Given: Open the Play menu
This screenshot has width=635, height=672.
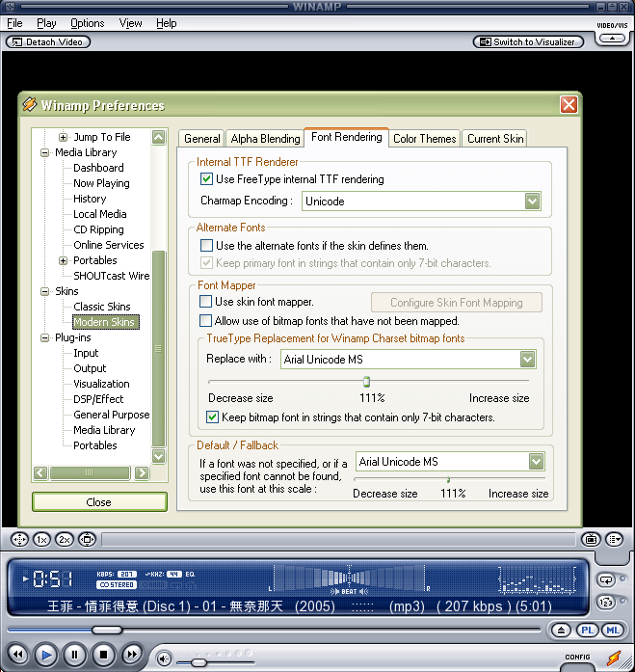Looking at the screenshot, I should coord(46,23).
